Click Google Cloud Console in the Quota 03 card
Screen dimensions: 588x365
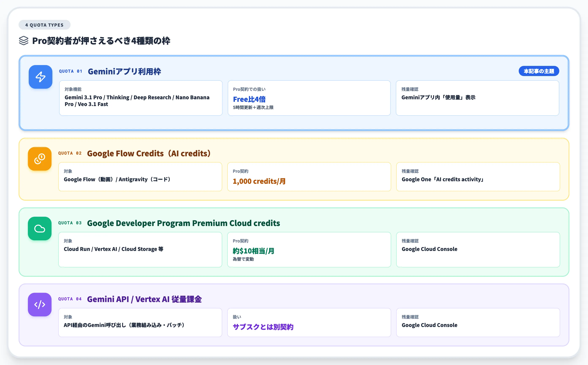(x=429, y=249)
